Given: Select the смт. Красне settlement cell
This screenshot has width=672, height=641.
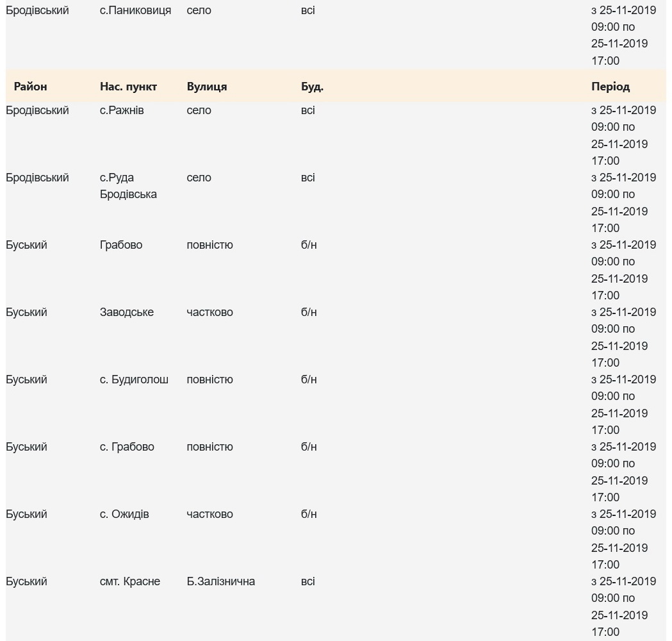Looking at the screenshot, I should (129, 581).
